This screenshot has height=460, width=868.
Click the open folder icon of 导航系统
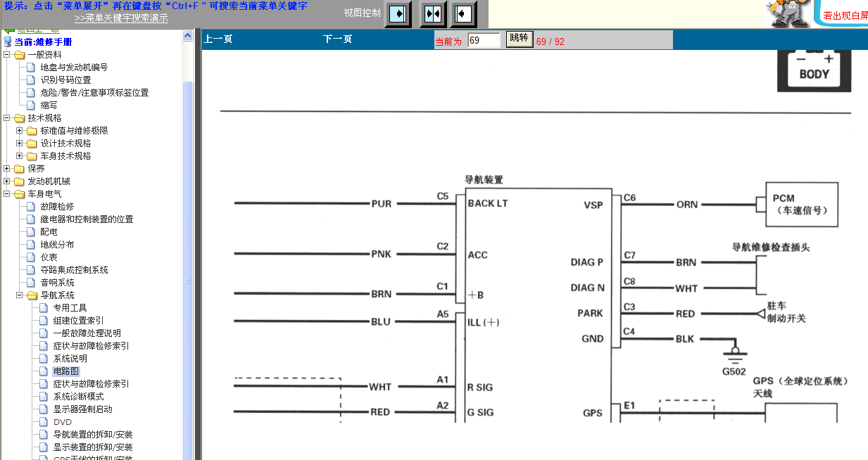pyautogui.click(x=32, y=295)
